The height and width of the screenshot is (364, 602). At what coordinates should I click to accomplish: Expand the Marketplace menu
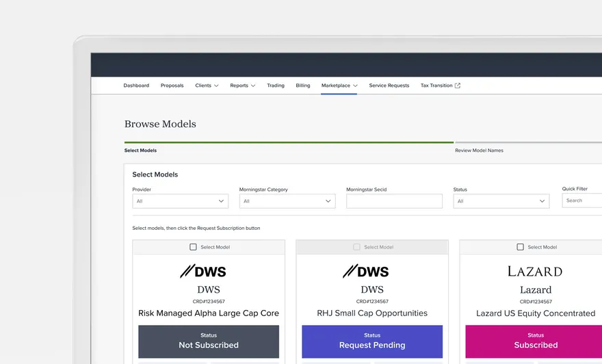tap(339, 86)
